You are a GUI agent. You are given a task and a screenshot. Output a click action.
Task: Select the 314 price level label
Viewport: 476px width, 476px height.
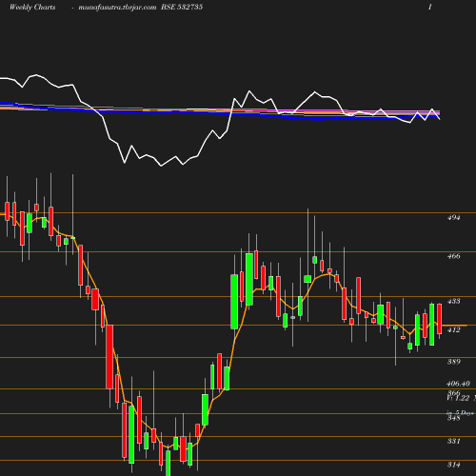(x=453, y=465)
